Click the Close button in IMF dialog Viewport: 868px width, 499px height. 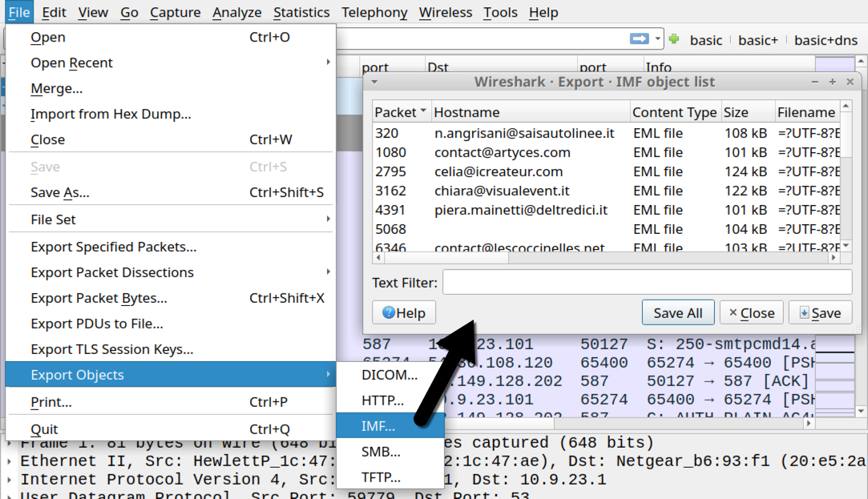tap(751, 313)
